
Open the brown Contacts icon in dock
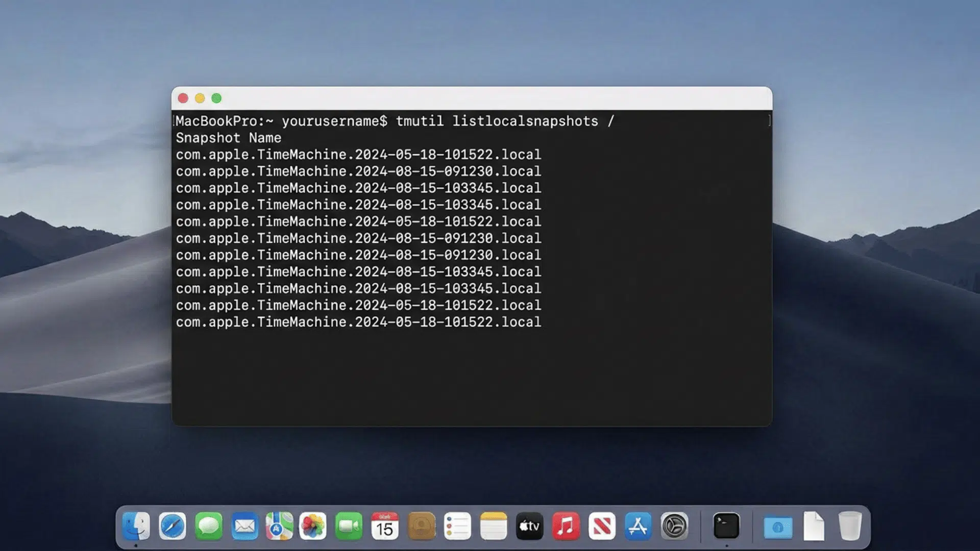(422, 526)
